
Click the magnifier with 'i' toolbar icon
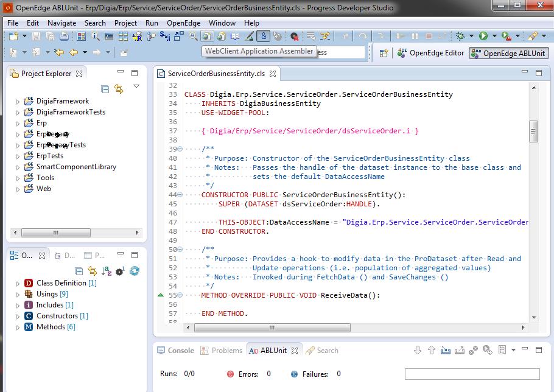(95, 36)
